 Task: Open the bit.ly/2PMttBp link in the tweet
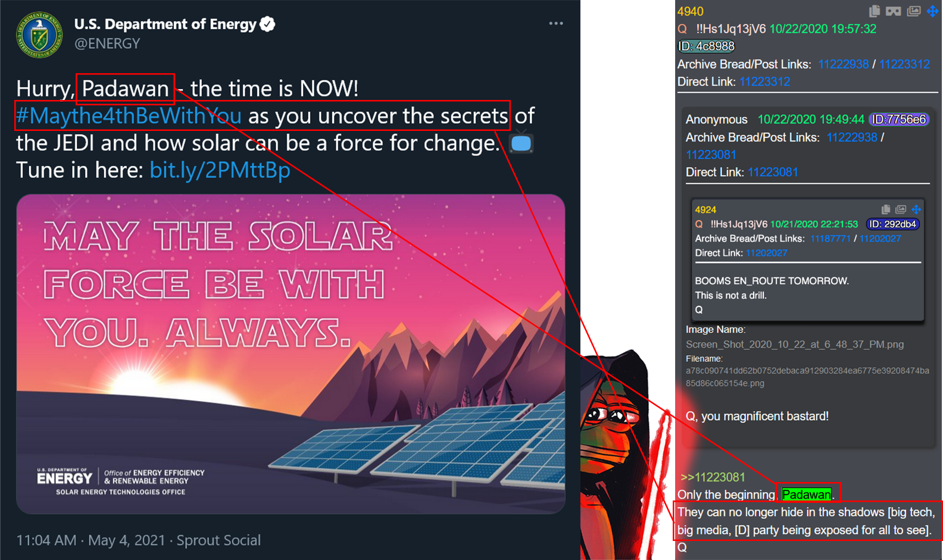click(x=220, y=170)
